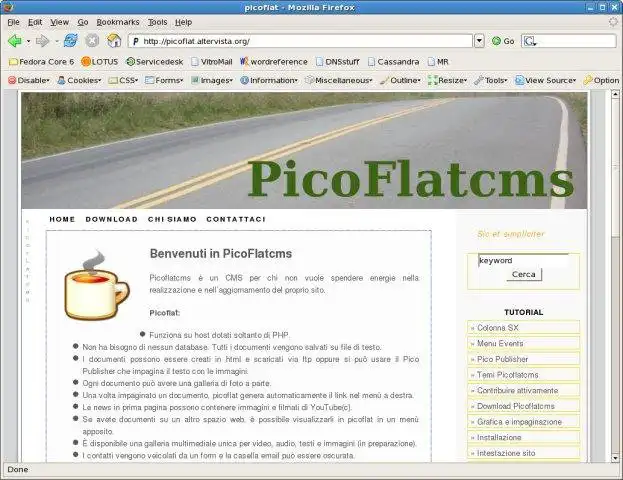This screenshot has height=480, width=623.
Task: Open the Information toolbar dropdown
Action: click(x=269, y=80)
